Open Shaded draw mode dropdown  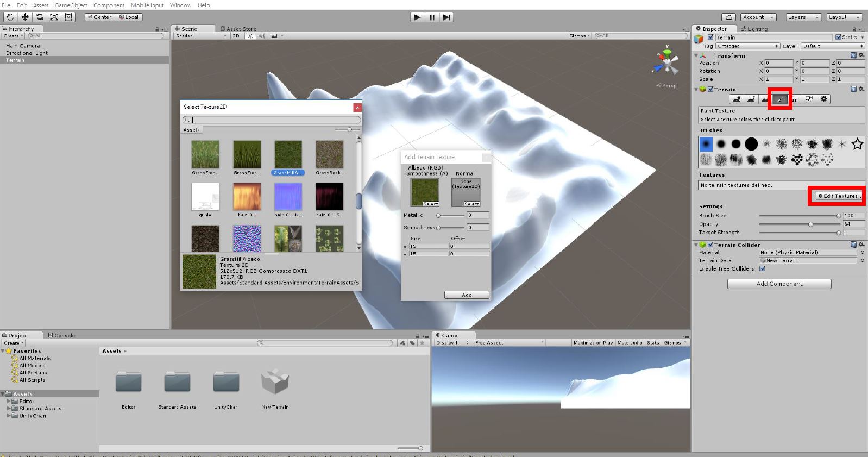tap(200, 36)
